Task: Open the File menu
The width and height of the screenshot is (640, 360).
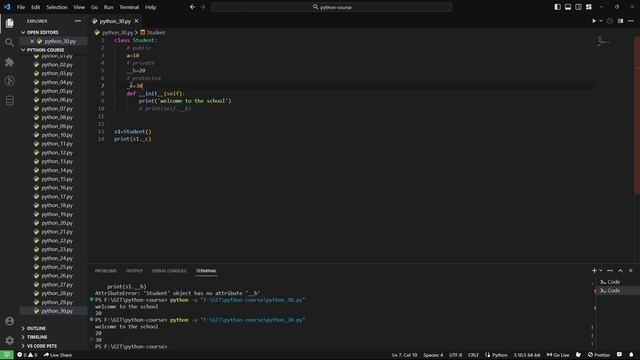Action: (x=21, y=7)
